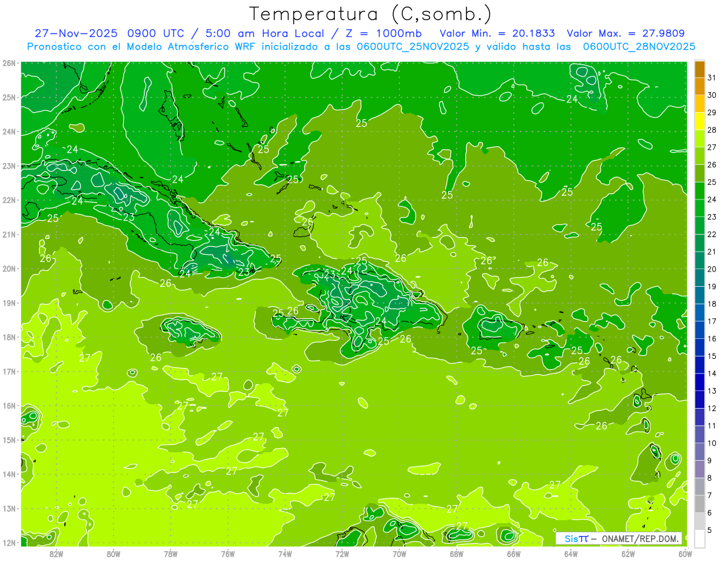Select the "10" label on the color scale
728x562 pixels.
(712, 443)
